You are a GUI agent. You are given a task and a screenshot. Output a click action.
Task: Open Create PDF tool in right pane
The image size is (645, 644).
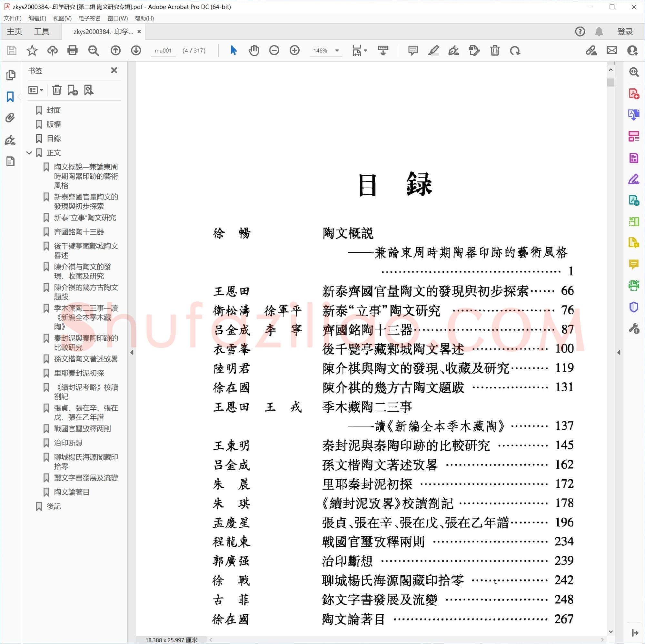click(634, 93)
